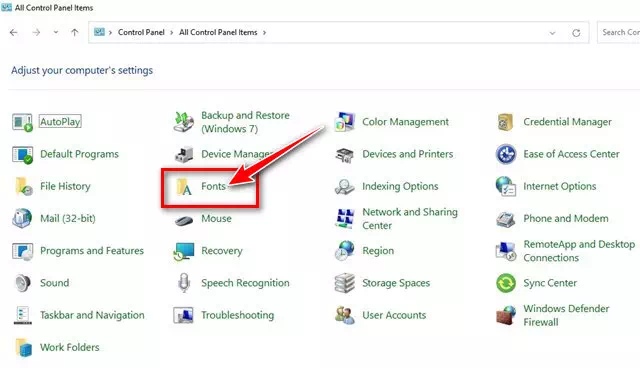Select Control Panel in the breadcrumb
Viewport: 640px width, 368px height.
(141, 32)
